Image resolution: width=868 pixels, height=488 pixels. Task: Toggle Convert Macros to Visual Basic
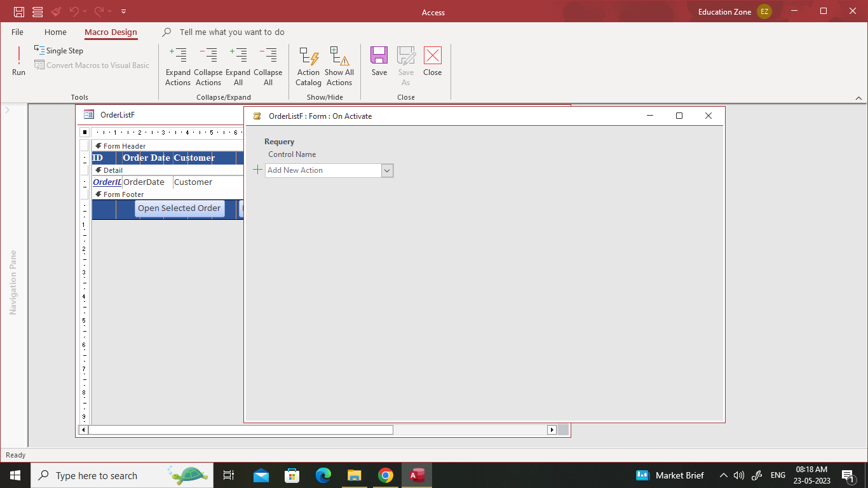pyautogui.click(x=92, y=65)
